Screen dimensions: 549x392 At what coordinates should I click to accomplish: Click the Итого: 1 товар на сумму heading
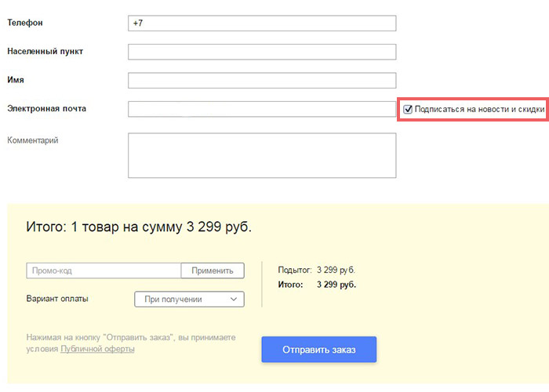pyautogui.click(x=139, y=227)
